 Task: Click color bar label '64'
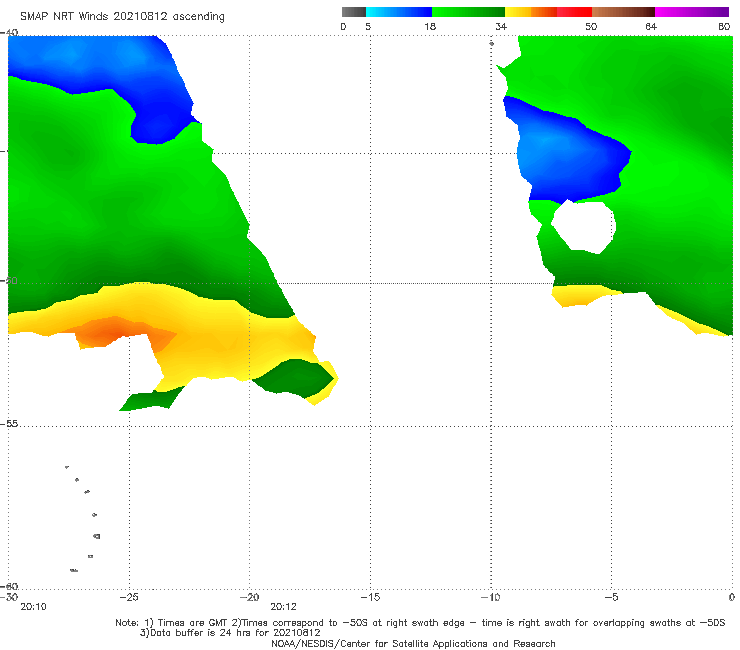point(651,26)
